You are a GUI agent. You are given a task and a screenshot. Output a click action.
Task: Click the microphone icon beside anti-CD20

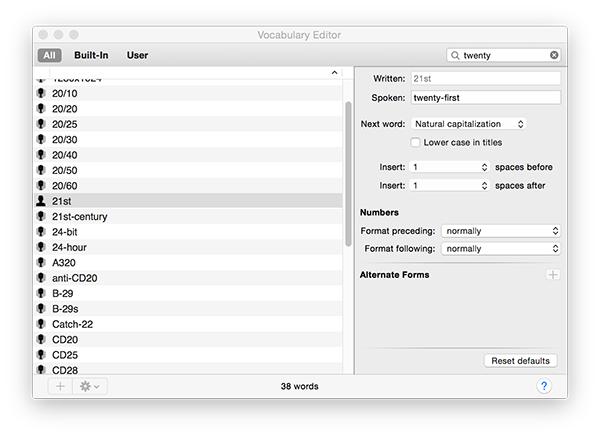(x=41, y=277)
